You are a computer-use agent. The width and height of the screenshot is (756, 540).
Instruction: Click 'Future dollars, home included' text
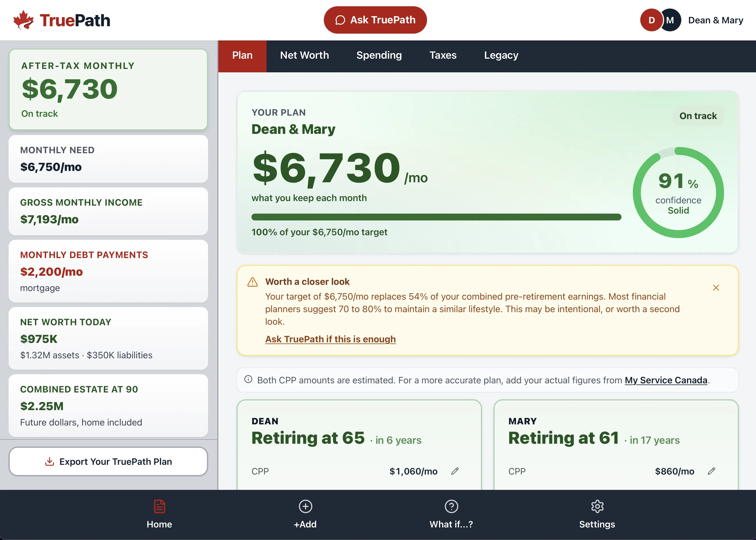(81, 422)
